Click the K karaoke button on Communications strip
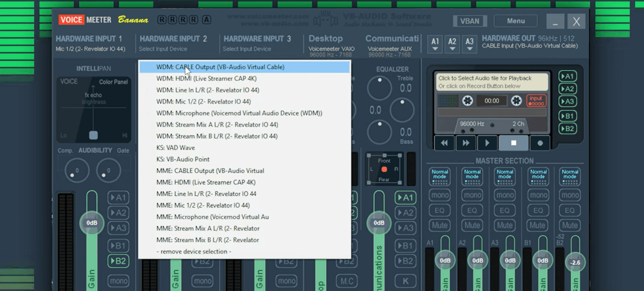Screen dimensions: 644x291 click(406, 281)
